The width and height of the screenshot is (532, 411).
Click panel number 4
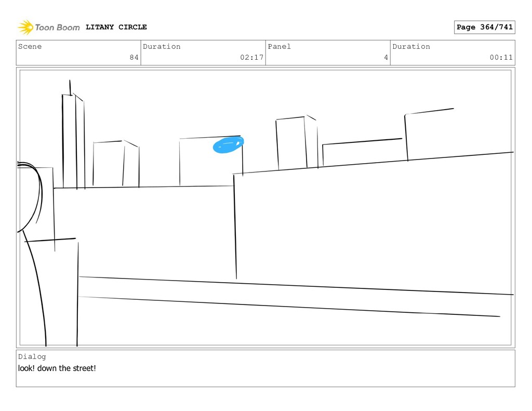[386, 57]
